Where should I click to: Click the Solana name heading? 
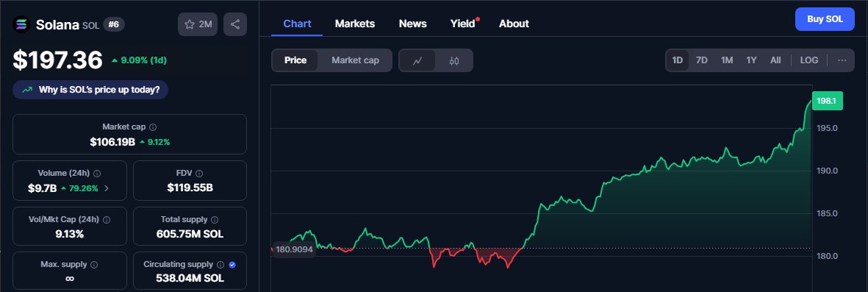[x=57, y=25]
